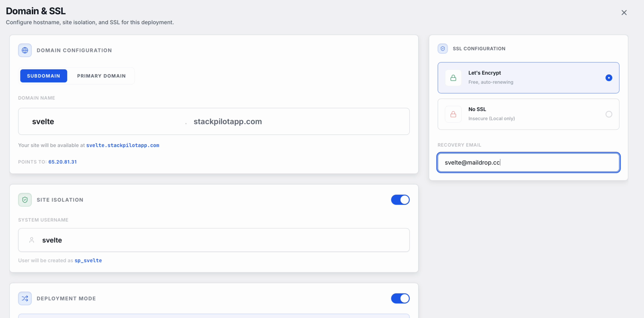Toggle the Site Isolation switch
Image resolution: width=644 pixels, height=318 pixels.
coord(400,200)
